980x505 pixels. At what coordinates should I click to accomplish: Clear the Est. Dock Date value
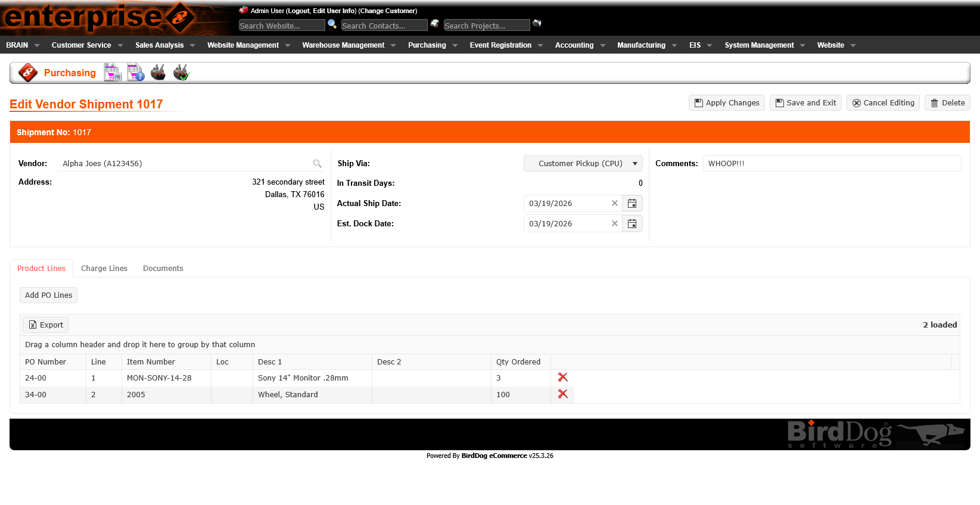pos(615,223)
